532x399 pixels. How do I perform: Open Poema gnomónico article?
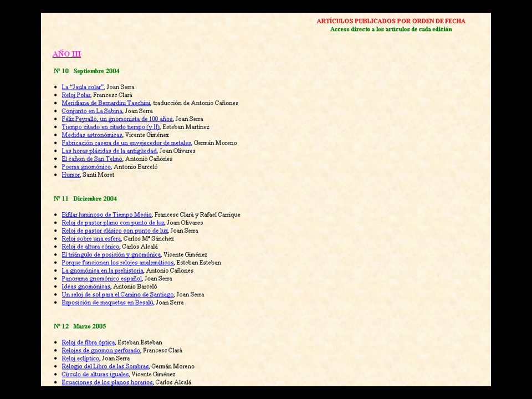pyautogui.click(x=86, y=167)
